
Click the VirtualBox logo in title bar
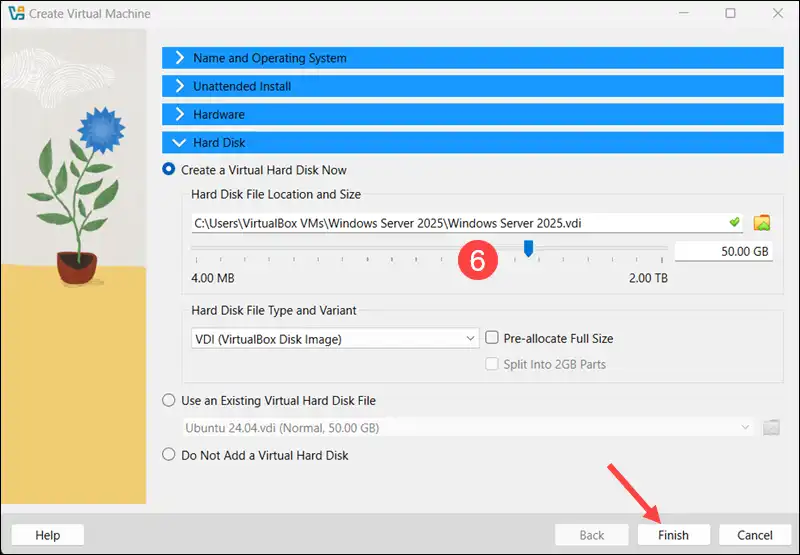15,14
